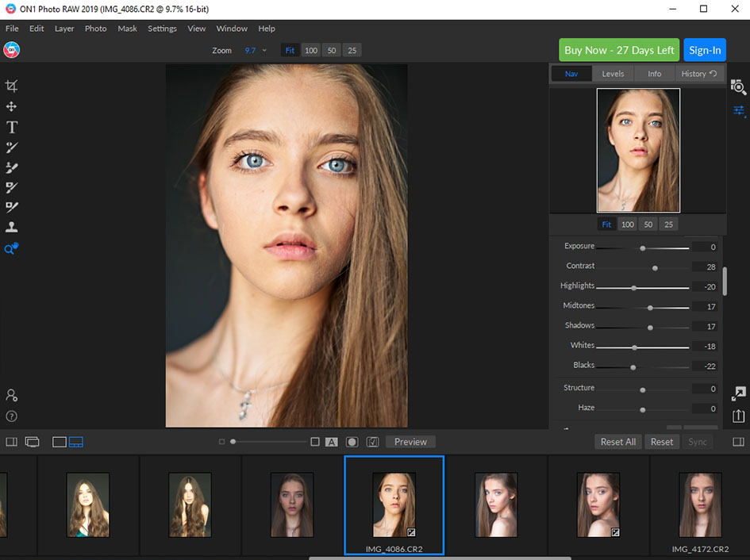Toggle the Preview button
750x560 pixels.
[410, 442]
